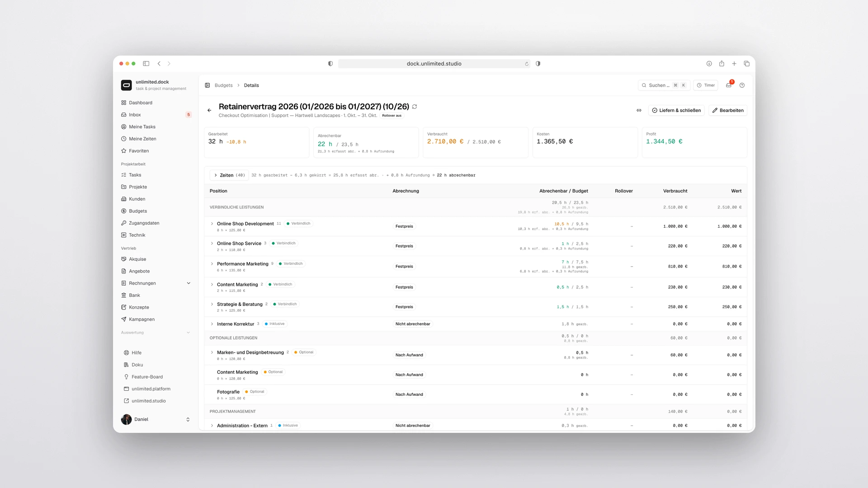Click the dock.unlimited.studio address bar

(434, 64)
